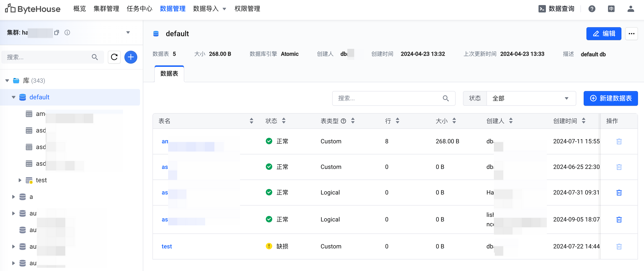The height and width of the screenshot is (271, 644).
Task: Go to 任务中心 menu
Action: (140, 9)
